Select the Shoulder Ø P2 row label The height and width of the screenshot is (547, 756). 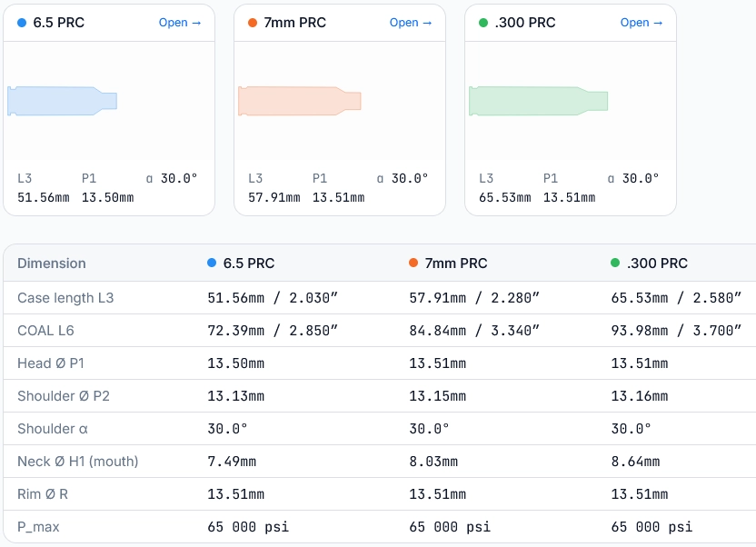(64, 396)
